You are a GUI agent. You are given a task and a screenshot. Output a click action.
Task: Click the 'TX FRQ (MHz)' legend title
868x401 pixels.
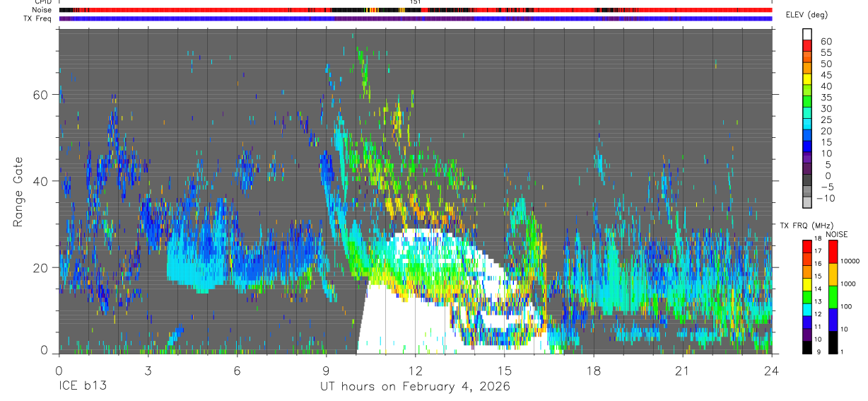(x=807, y=225)
